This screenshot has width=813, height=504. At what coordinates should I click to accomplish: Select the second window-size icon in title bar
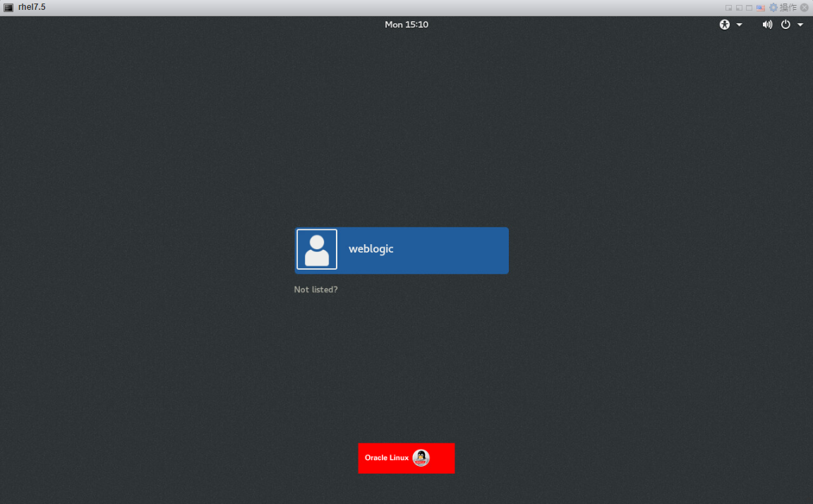coord(739,8)
